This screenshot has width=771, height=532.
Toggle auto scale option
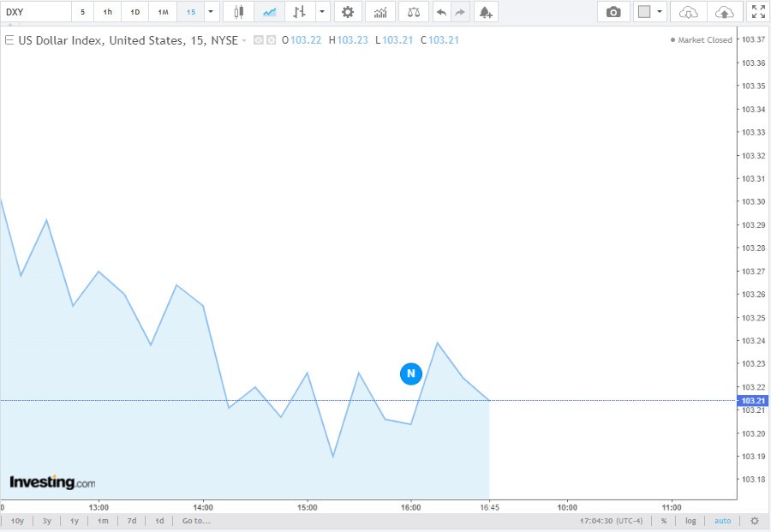(x=723, y=521)
